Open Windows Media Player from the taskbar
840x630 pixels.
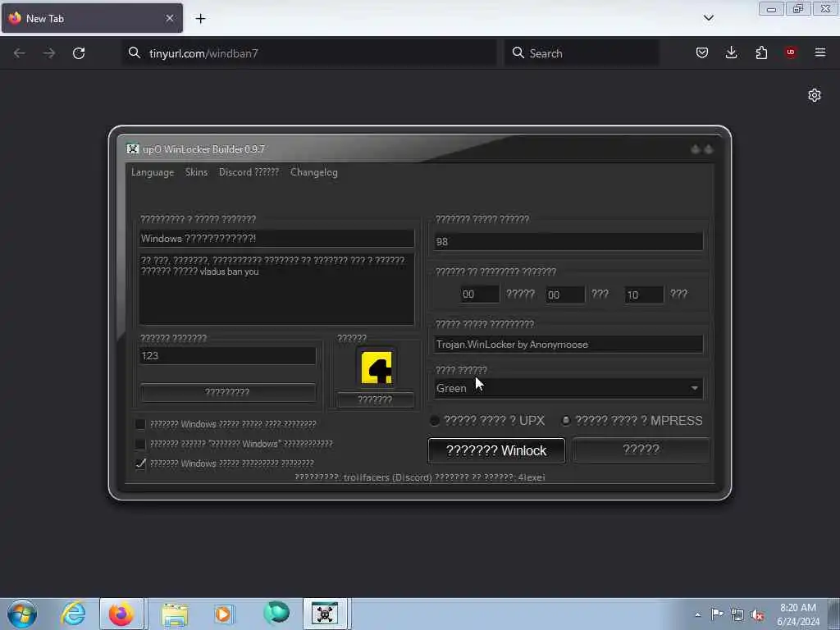click(x=224, y=614)
